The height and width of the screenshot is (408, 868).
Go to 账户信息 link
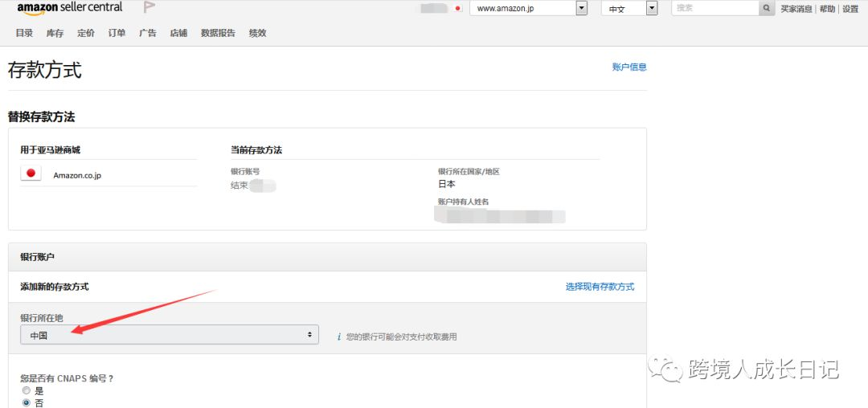[629, 67]
